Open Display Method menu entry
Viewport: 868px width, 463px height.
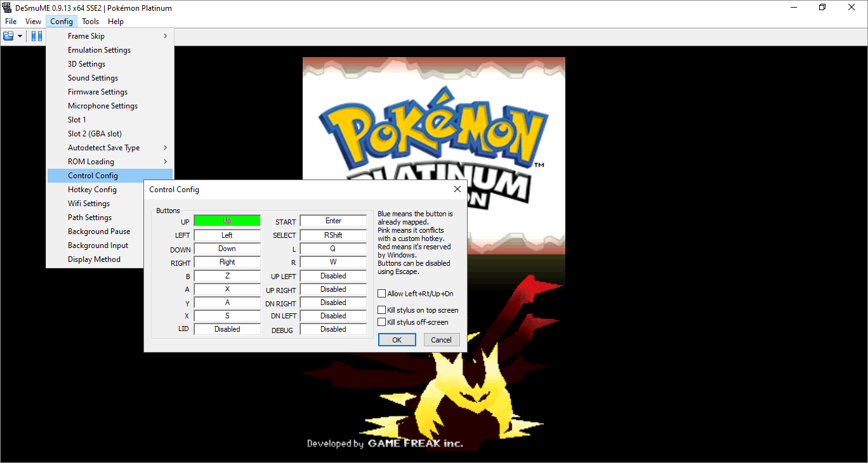95,259
